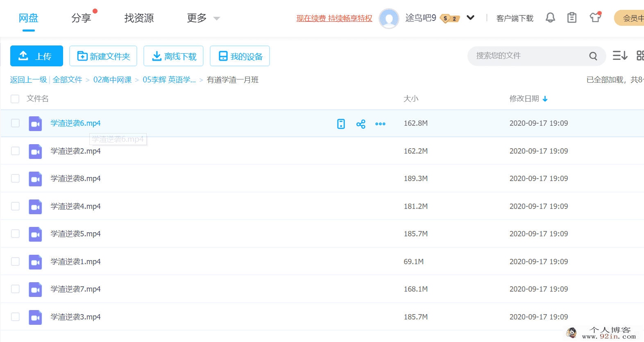Click the 189.3M size cell
Image resolution: width=644 pixels, height=342 pixels.
click(416, 179)
